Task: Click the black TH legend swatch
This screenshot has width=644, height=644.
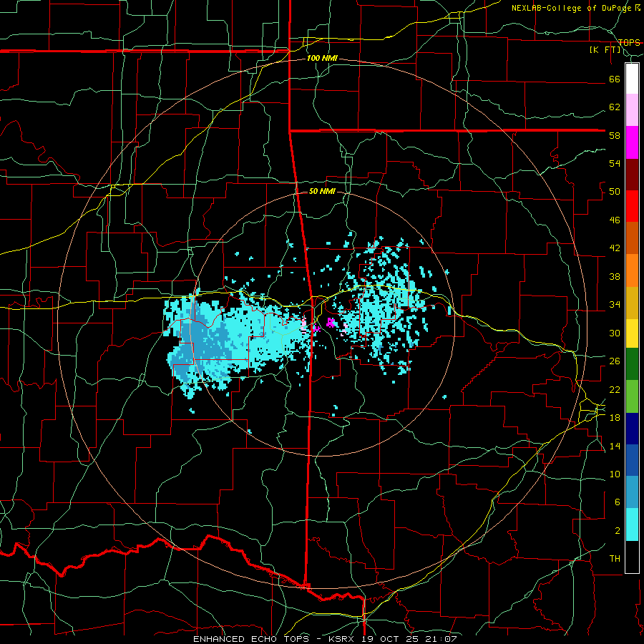Action: (x=632, y=557)
